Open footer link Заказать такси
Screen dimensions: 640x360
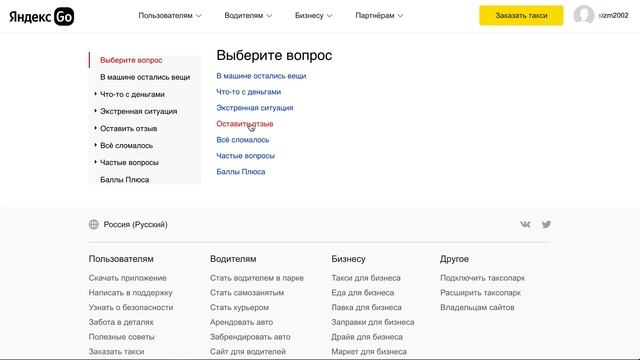[116, 351]
